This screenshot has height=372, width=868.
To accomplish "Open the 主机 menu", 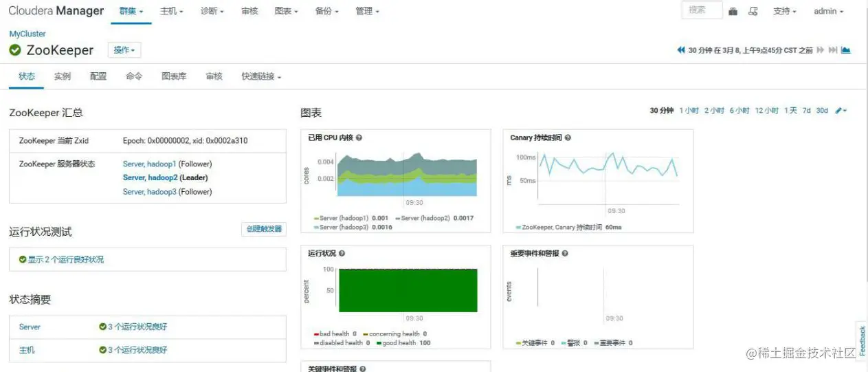I will (x=171, y=11).
